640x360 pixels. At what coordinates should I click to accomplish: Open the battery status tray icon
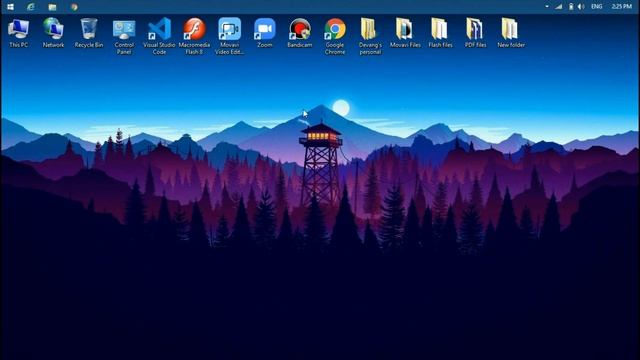tap(571, 7)
